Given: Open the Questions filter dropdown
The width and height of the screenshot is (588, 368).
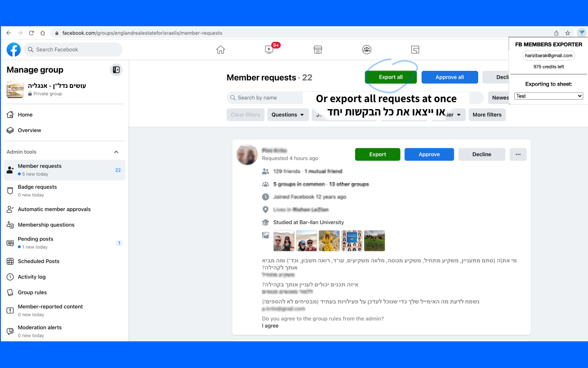Looking at the screenshot, I should 288,114.
